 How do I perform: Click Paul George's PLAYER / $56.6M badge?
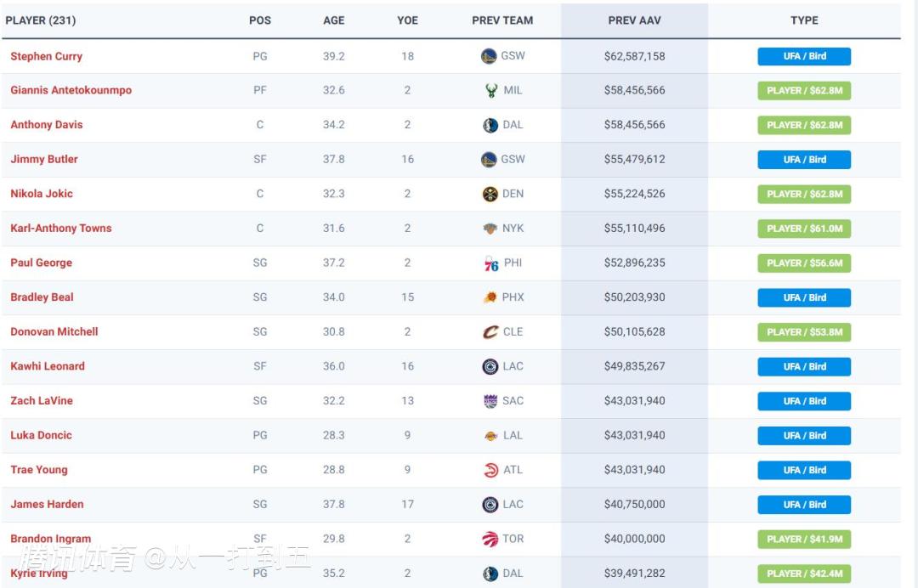point(804,263)
